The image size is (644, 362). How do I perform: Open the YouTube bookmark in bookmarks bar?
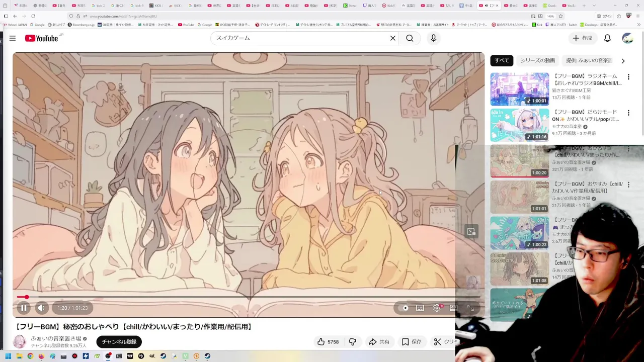tap(186, 25)
